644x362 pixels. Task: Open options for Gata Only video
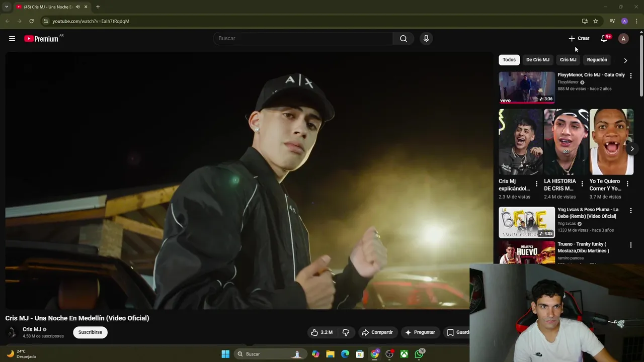click(x=631, y=75)
